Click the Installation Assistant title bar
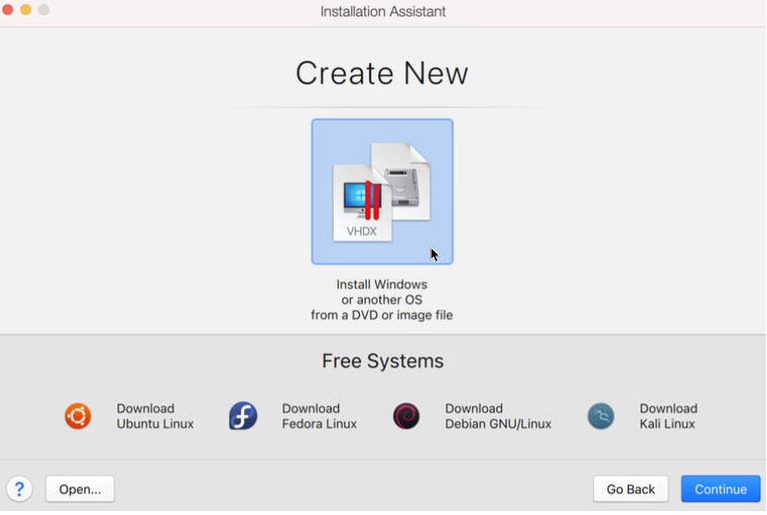 pos(383,12)
